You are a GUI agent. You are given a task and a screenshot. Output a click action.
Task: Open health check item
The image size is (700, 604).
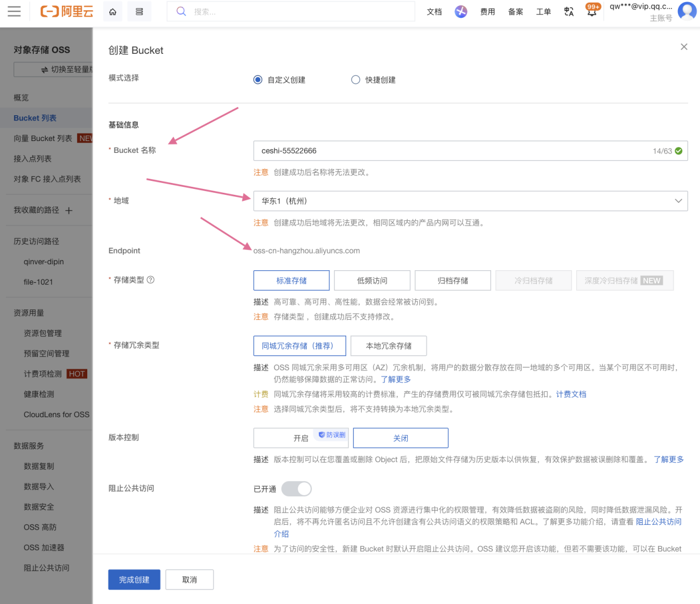[x=39, y=395]
